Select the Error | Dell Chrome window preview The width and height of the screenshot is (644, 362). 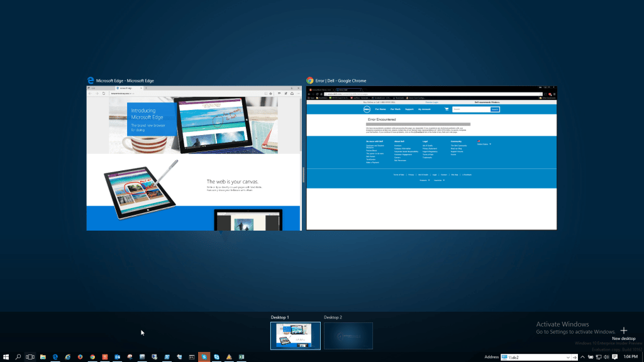coord(431,158)
